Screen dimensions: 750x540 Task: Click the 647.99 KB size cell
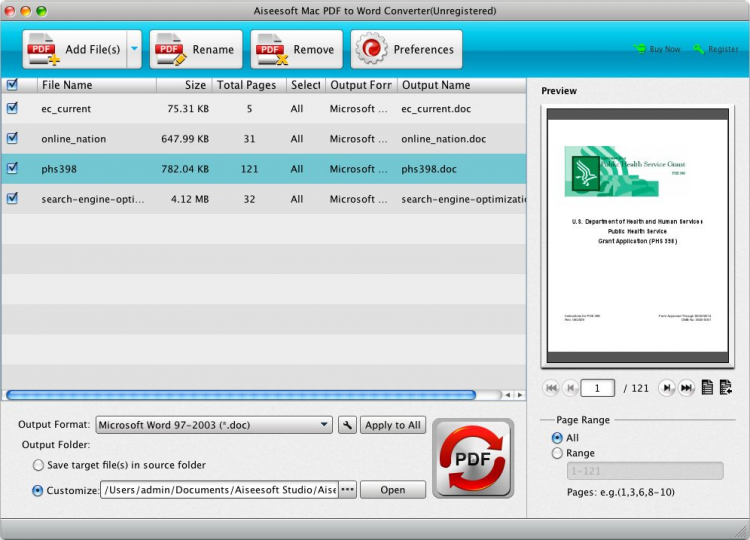(185, 139)
